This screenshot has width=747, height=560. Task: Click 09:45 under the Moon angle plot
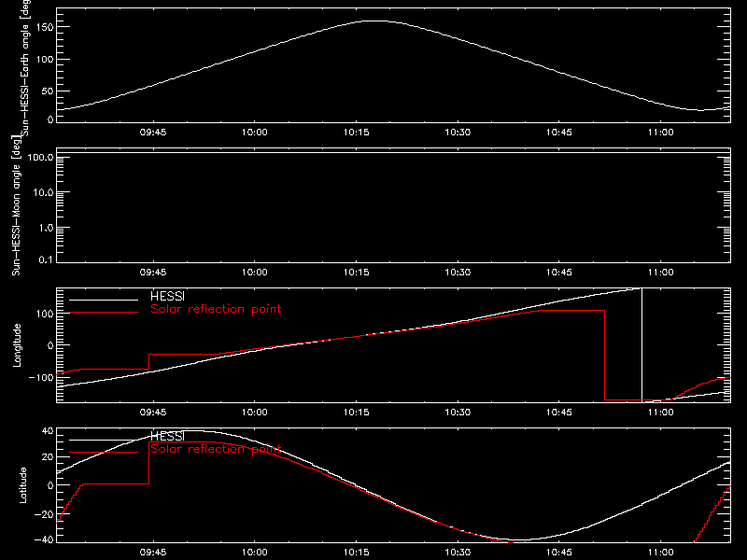[x=153, y=273]
